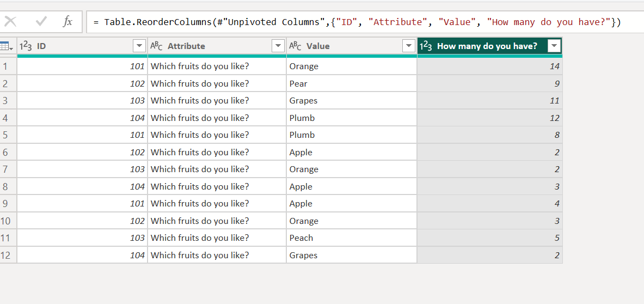Click Orange value in row 10
The image size is (644, 304).
coord(352,221)
